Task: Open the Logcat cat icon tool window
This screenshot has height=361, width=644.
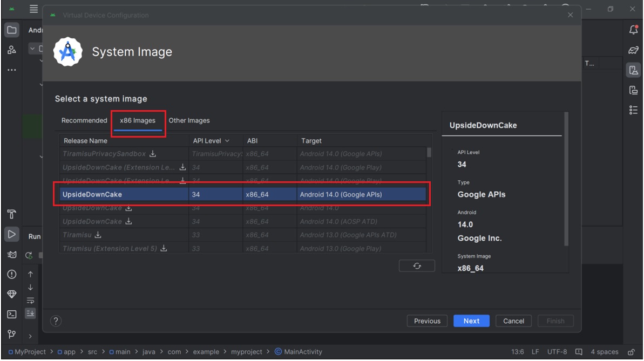Action: (x=11, y=255)
